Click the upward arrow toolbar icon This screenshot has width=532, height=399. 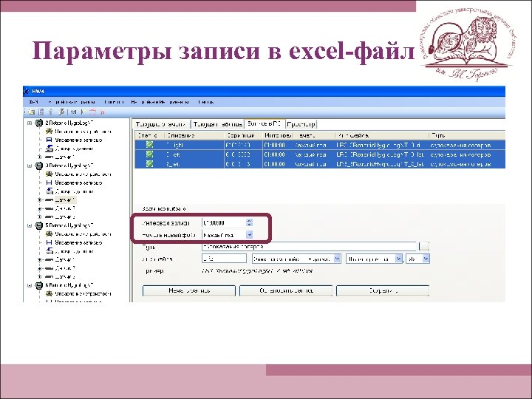(51, 112)
